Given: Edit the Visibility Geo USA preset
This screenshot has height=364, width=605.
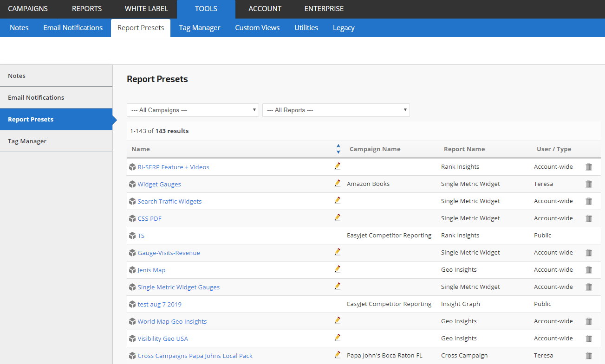Looking at the screenshot, I should (338, 338).
